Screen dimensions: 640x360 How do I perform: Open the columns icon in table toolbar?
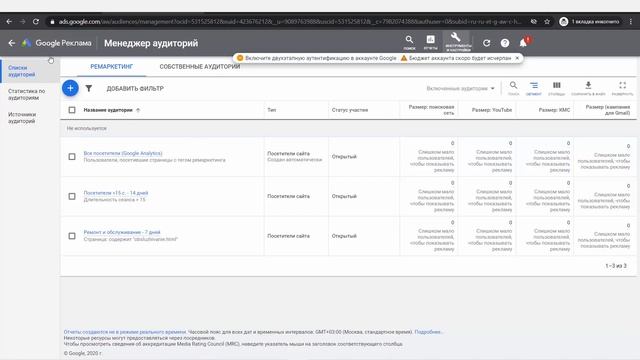click(x=556, y=88)
